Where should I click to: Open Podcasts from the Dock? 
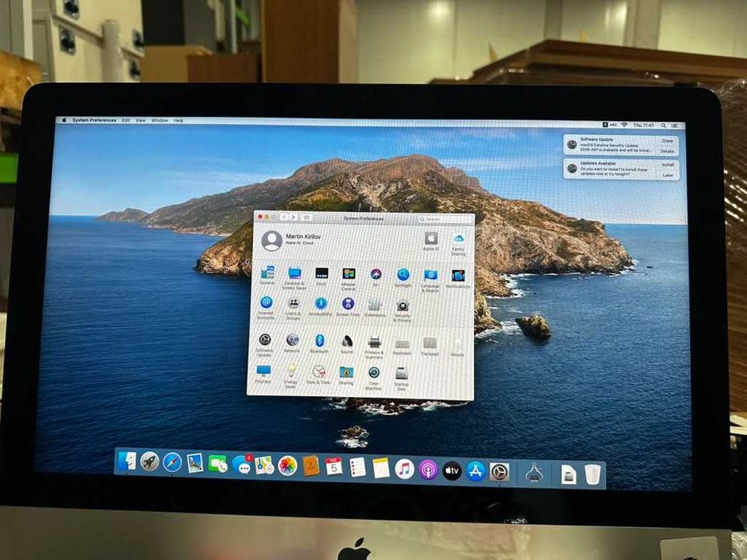coord(428,470)
